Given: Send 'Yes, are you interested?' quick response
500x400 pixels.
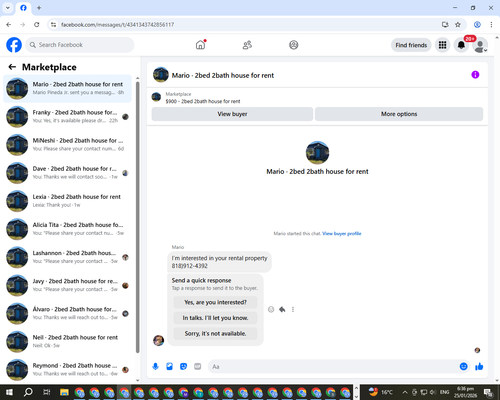Looking at the screenshot, I should [x=215, y=302].
